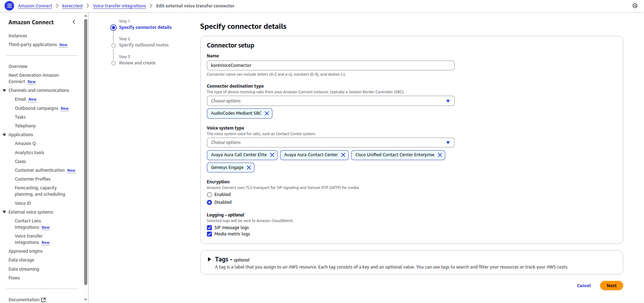Open Documentation via the external link icon
The image size is (644, 303).
[44, 299]
